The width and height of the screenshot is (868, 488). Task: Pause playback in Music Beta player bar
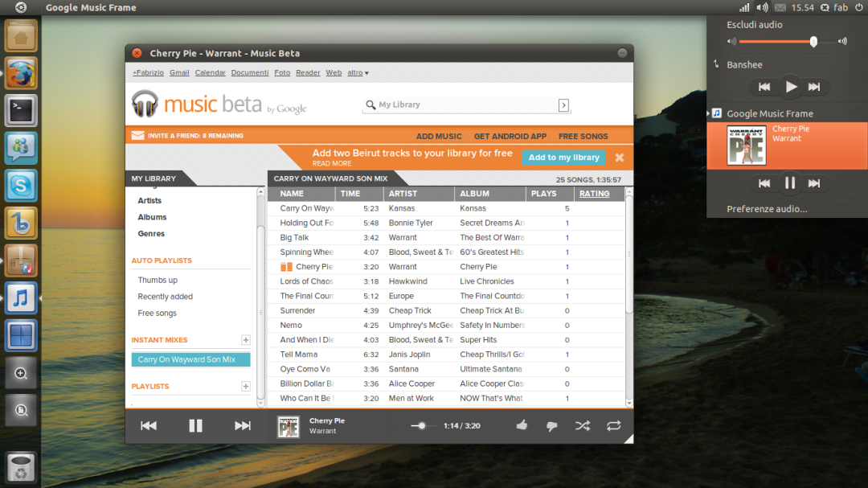(x=195, y=425)
